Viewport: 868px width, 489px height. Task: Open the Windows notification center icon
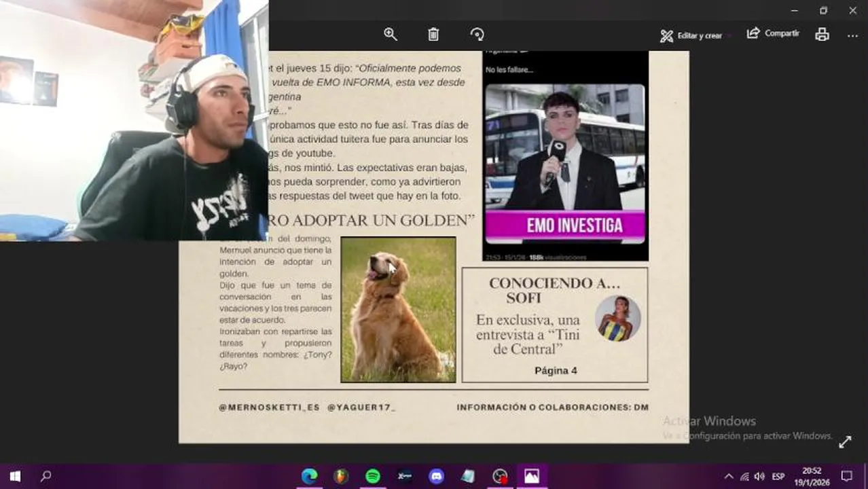tap(846, 476)
